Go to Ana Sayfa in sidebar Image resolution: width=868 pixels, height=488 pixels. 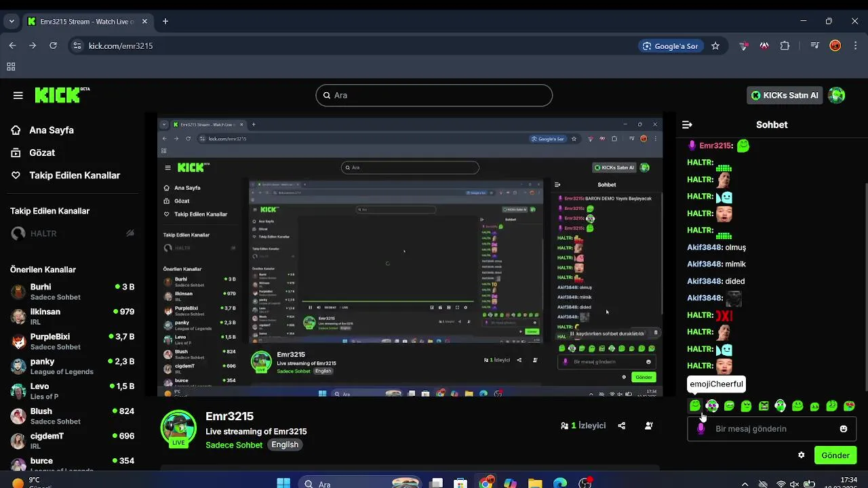[x=51, y=130]
